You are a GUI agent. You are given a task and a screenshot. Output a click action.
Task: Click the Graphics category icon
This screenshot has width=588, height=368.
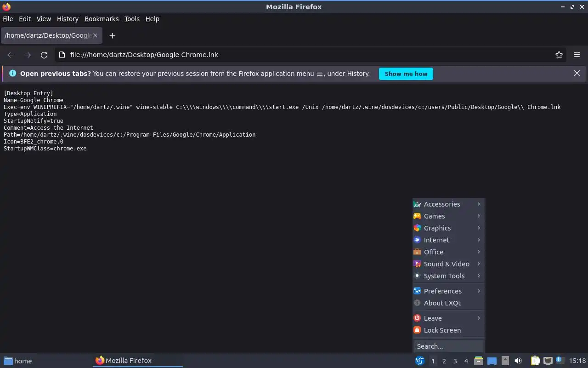pos(417,228)
